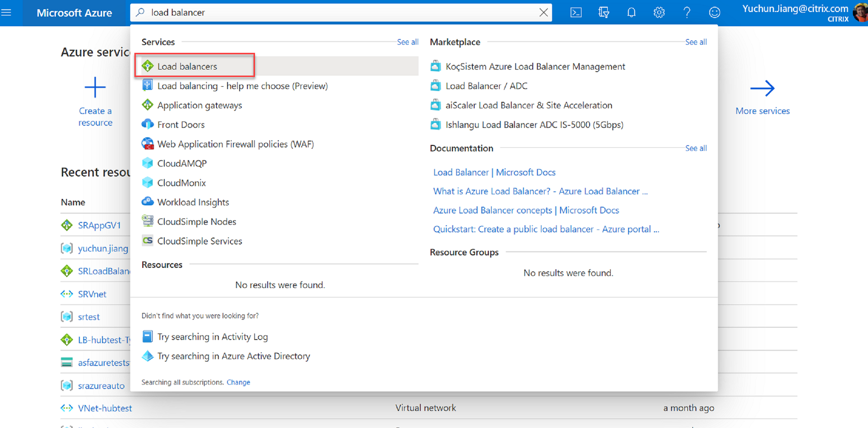868x428 pixels.
Task: Click Try searching in Activity Log
Action: coord(212,336)
